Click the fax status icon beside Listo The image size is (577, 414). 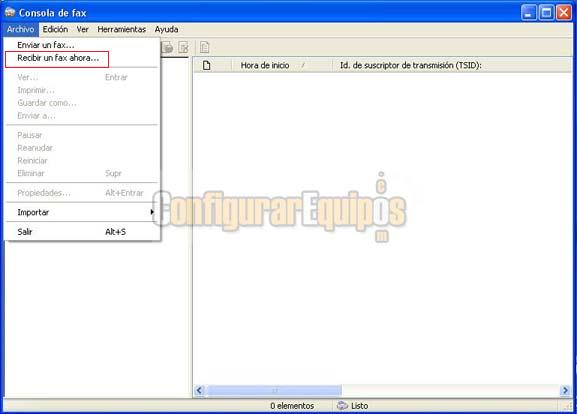point(342,406)
